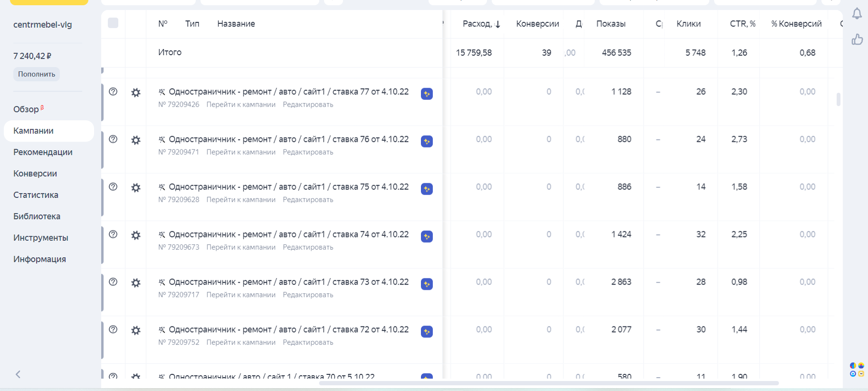This screenshot has width=868, height=391.
Task: Click the Тип column header
Action: 192,24
